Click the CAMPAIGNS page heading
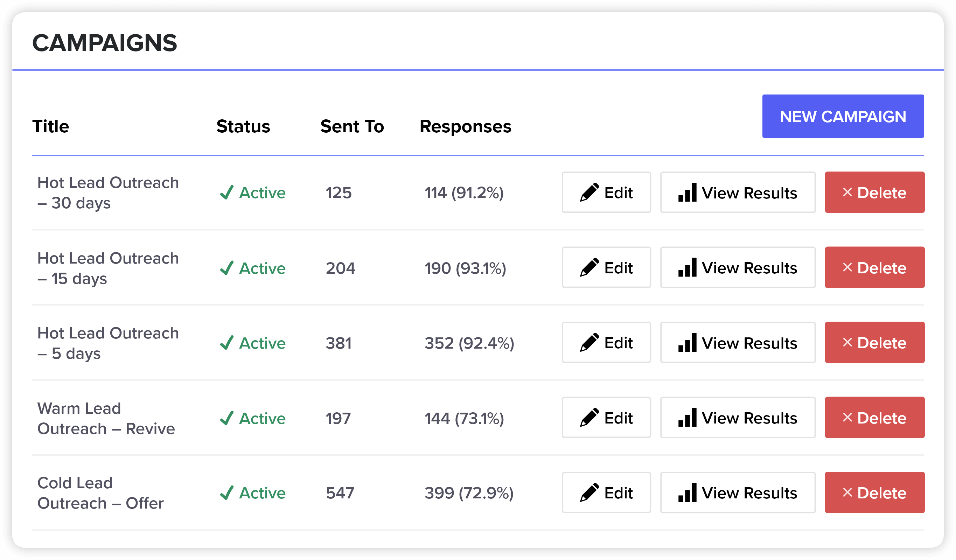 point(105,42)
